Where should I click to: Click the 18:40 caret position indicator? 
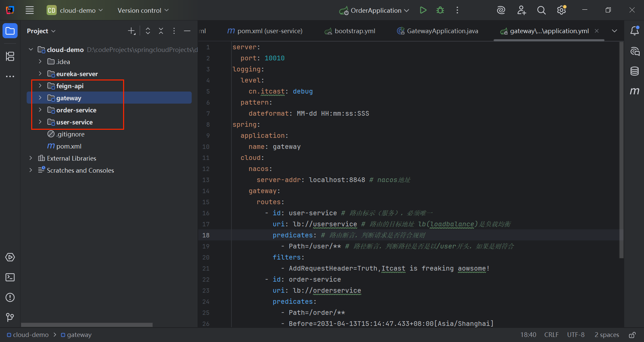(528, 335)
